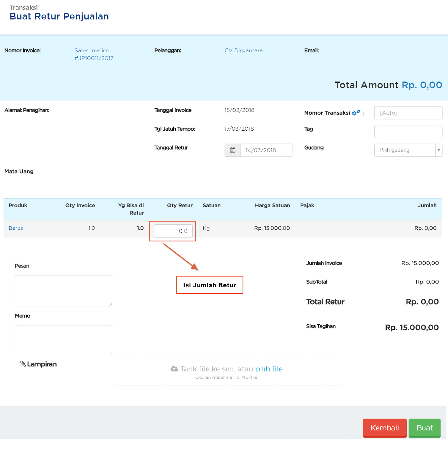
Task: Click the Mata Uang label
Action: (x=19, y=171)
